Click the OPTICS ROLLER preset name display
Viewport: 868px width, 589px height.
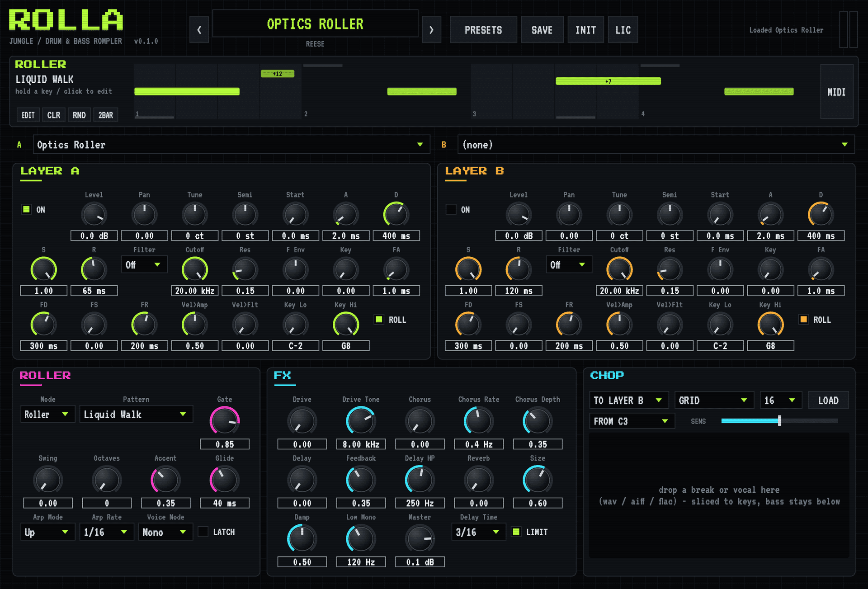(315, 24)
